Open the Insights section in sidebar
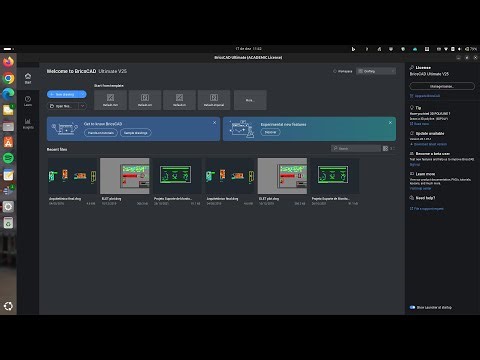Screen dimensions: 480x360 pos(28,124)
